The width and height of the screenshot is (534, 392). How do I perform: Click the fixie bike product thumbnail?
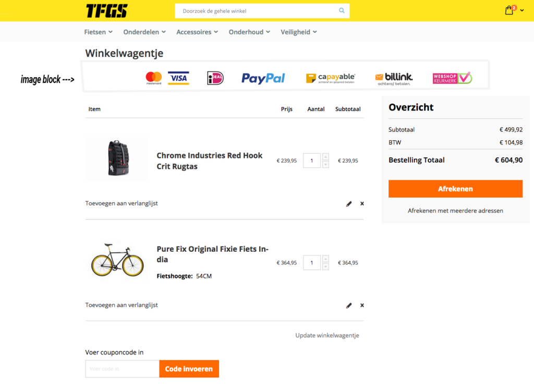click(117, 260)
